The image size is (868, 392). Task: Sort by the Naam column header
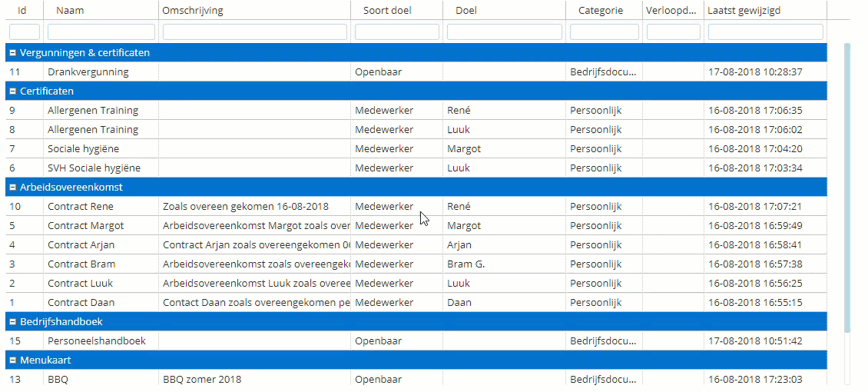70,10
